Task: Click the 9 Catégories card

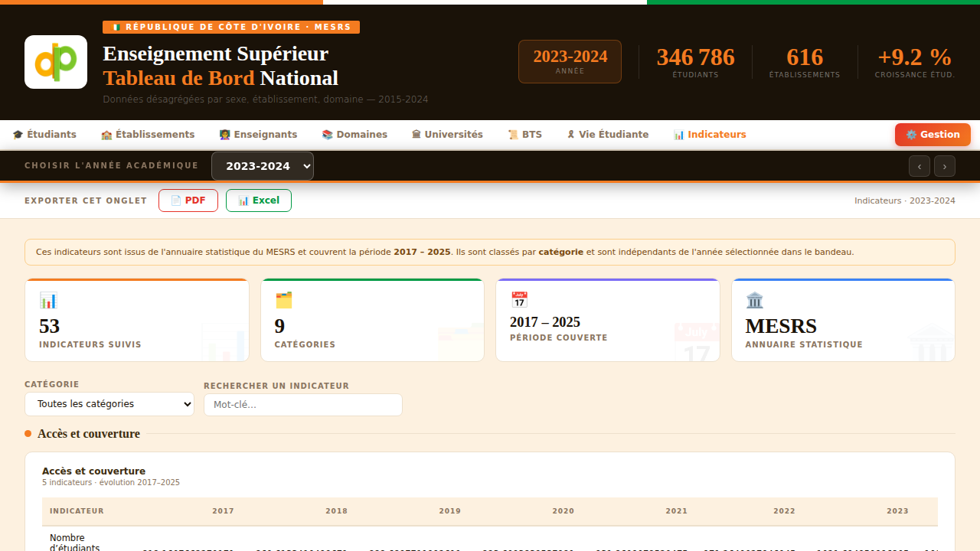Action: coord(372,320)
